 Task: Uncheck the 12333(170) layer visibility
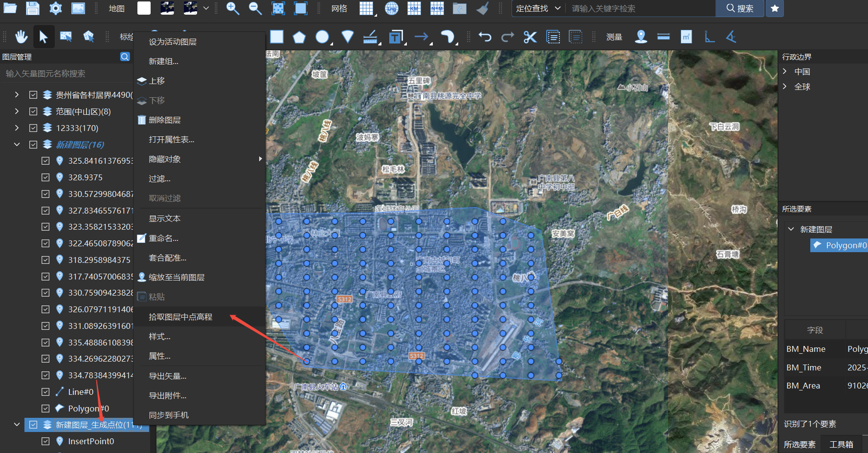click(33, 128)
